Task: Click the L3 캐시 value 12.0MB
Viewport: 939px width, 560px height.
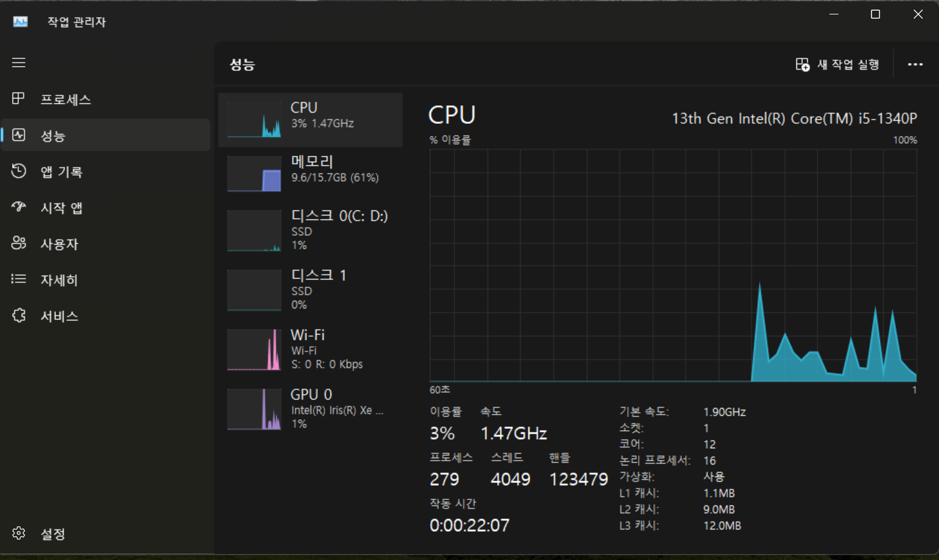Action: [722, 526]
